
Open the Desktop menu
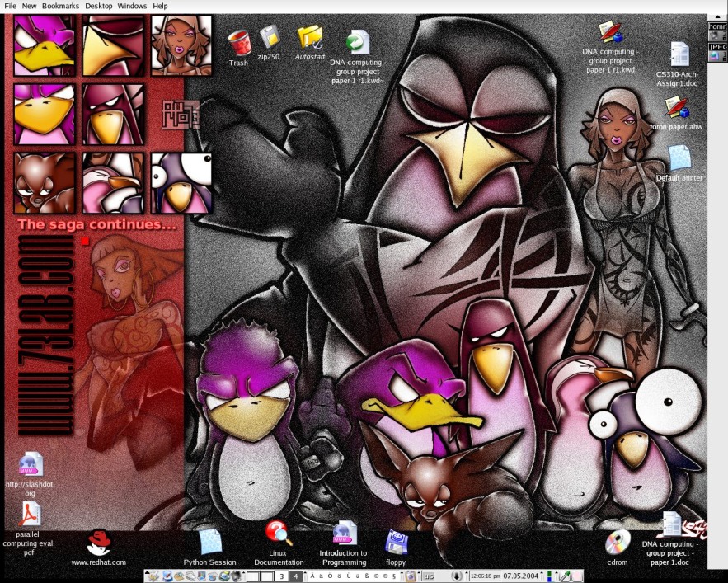(x=98, y=6)
